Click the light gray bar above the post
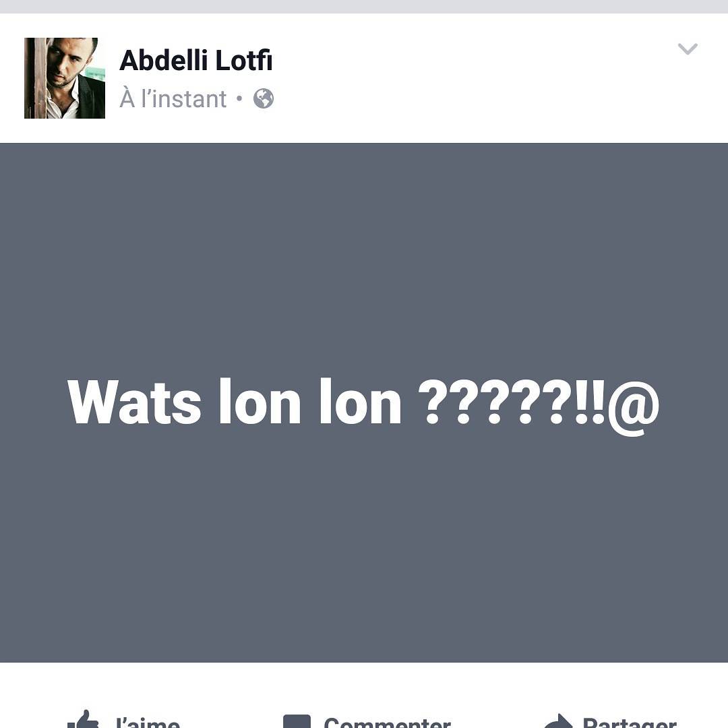The width and height of the screenshot is (728, 728). [364, 7]
